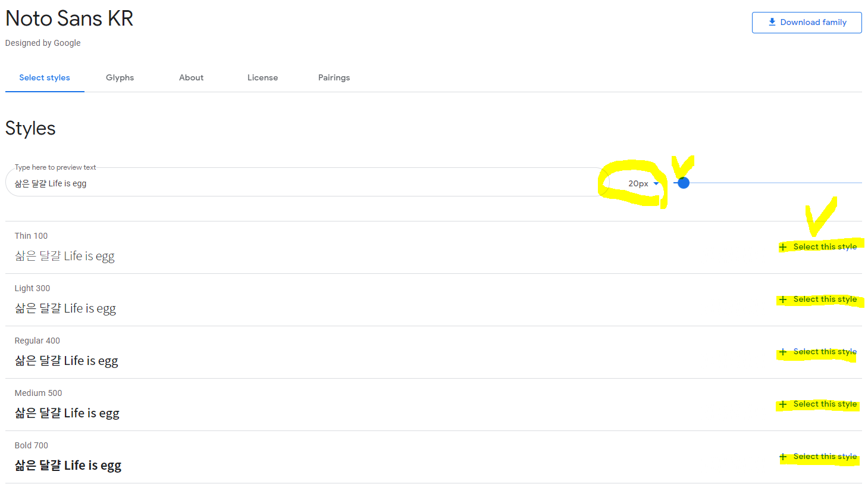
Task: Click the font size slider handle
Action: coord(684,183)
